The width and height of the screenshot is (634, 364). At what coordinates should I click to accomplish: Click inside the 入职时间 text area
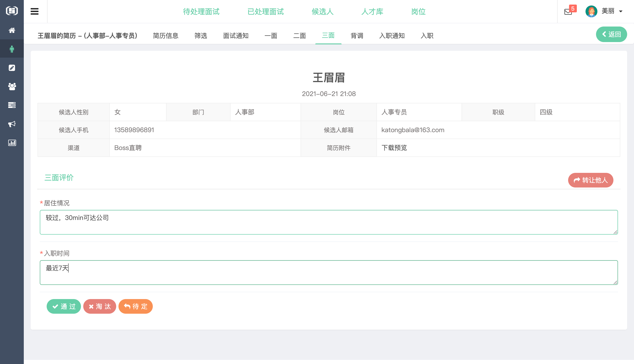(x=325, y=273)
